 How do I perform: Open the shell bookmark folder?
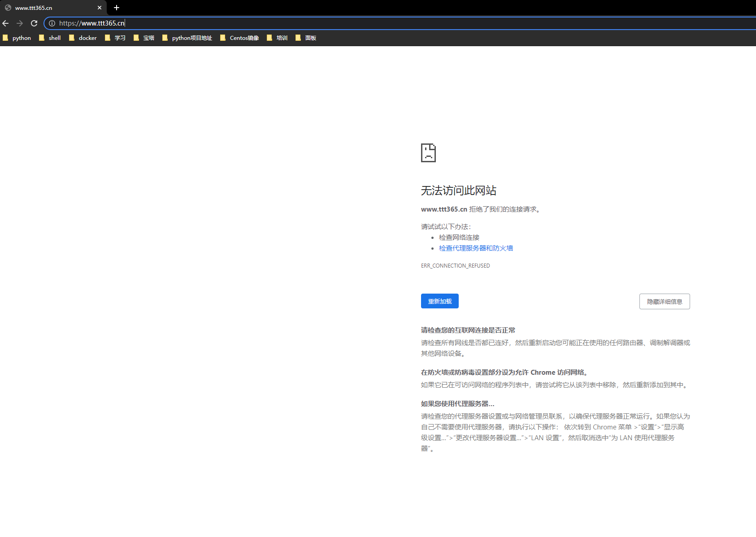(x=50, y=38)
